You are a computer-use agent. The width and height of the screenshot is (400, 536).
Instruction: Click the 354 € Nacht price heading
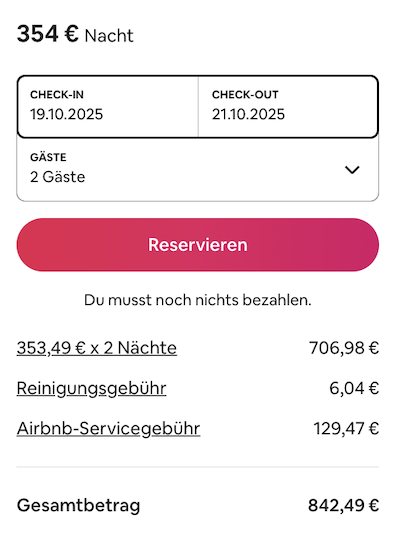pyautogui.click(x=75, y=35)
